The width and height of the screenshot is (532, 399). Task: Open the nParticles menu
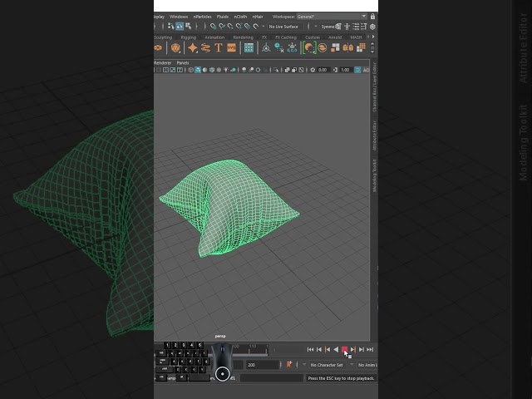click(202, 17)
